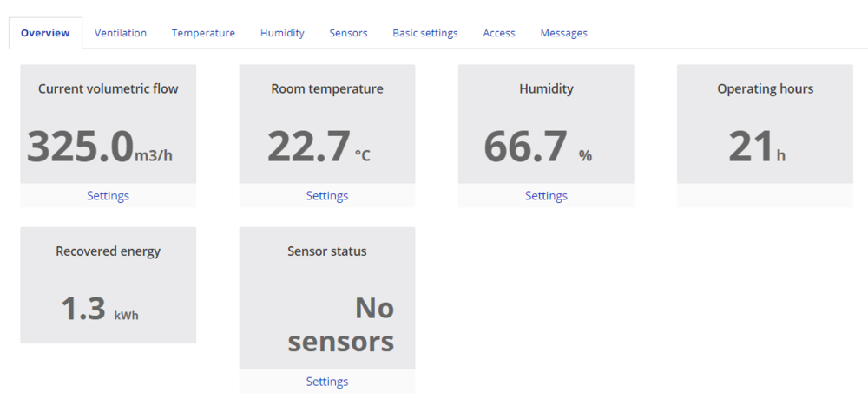Go to the Temperature tab
868x405 pixels.
click(x=203, y=33)
